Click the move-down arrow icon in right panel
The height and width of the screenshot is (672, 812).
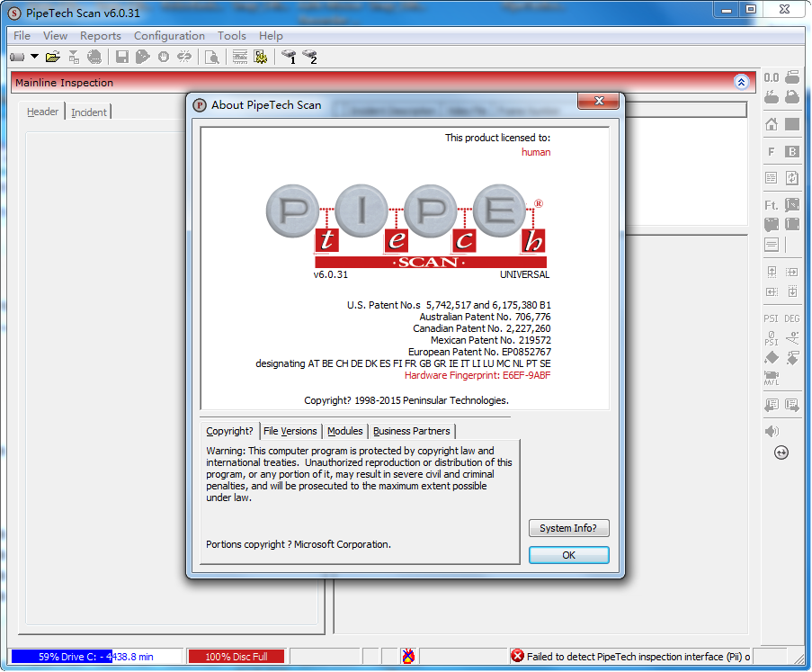(x=792, y=291)
